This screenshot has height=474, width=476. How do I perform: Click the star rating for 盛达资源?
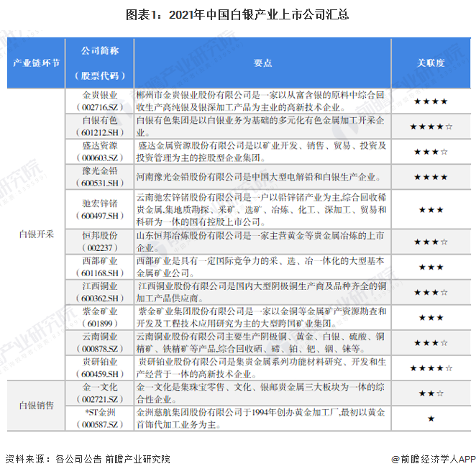(431, 152)
